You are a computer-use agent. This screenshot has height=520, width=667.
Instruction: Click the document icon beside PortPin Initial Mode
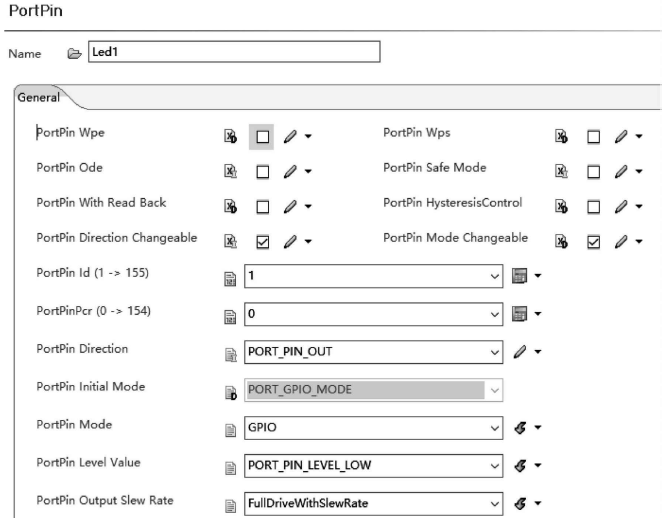[230, 392]
